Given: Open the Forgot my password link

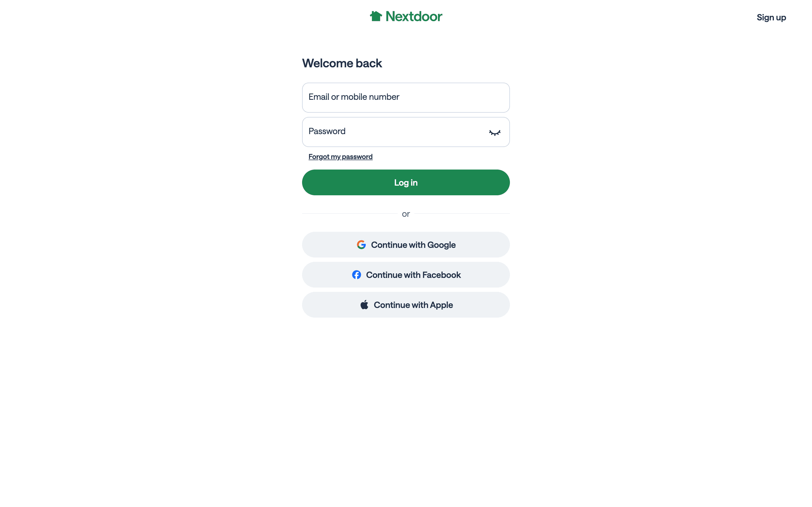Looking at the screenshot, I should tap(340, 157).
